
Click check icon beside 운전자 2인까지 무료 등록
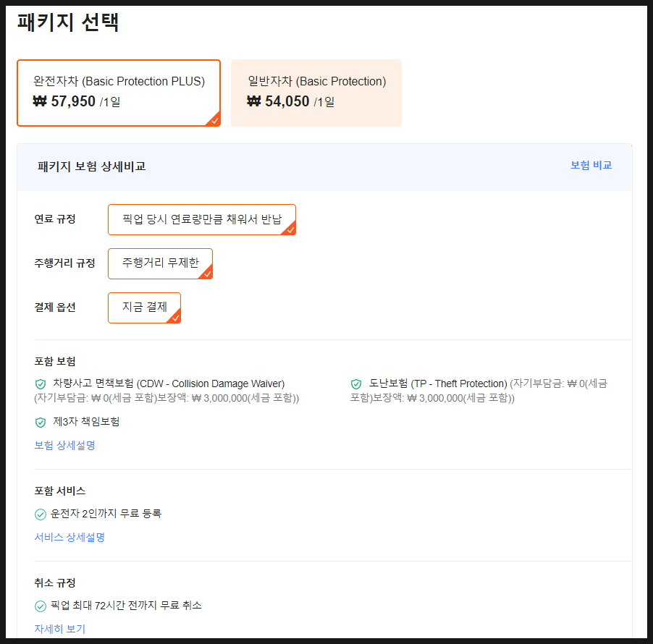(x=41, y=514)
